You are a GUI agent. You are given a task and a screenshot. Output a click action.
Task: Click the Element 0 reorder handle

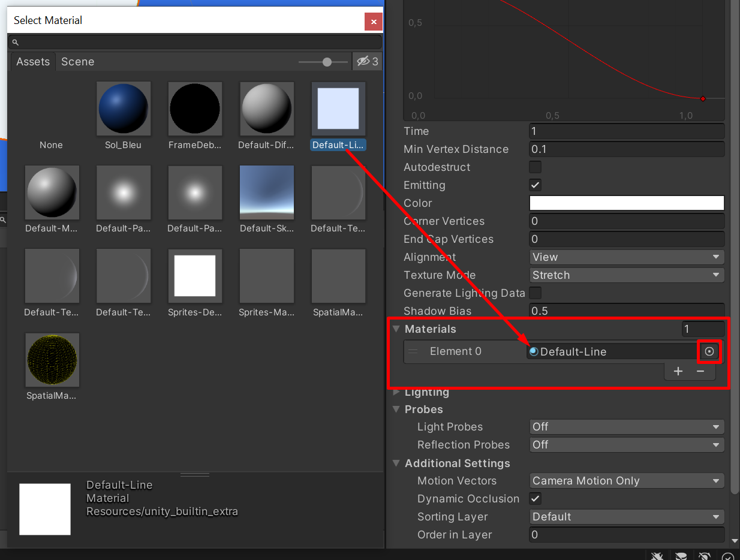(413, 351)
